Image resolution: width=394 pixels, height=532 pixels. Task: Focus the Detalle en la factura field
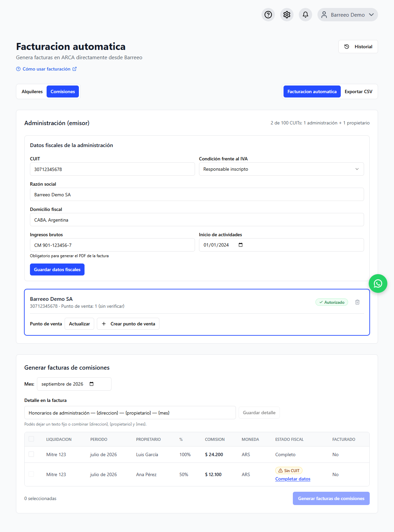point(130,413)
